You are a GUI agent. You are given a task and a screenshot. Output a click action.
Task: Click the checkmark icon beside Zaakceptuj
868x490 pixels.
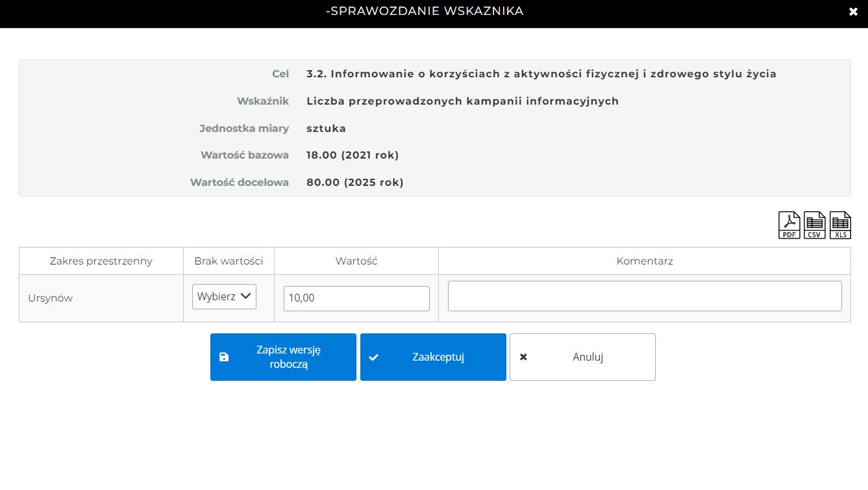pyautogui.click(x=373, y=357)
